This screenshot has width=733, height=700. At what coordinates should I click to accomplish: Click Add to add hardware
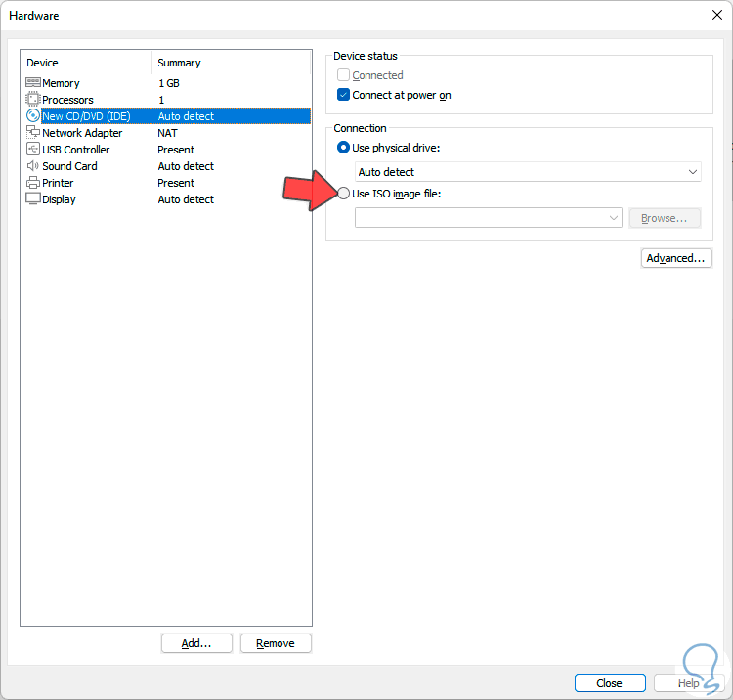[196, 643]
